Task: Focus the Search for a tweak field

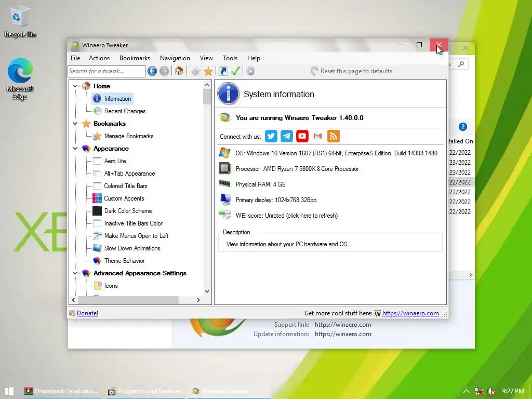Action: point(107,71)
